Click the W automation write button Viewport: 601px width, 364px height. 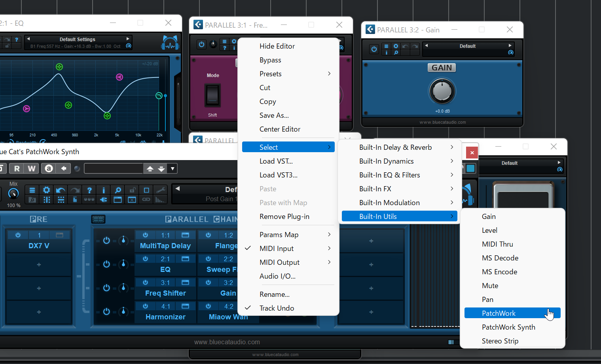tap(31, 168)
